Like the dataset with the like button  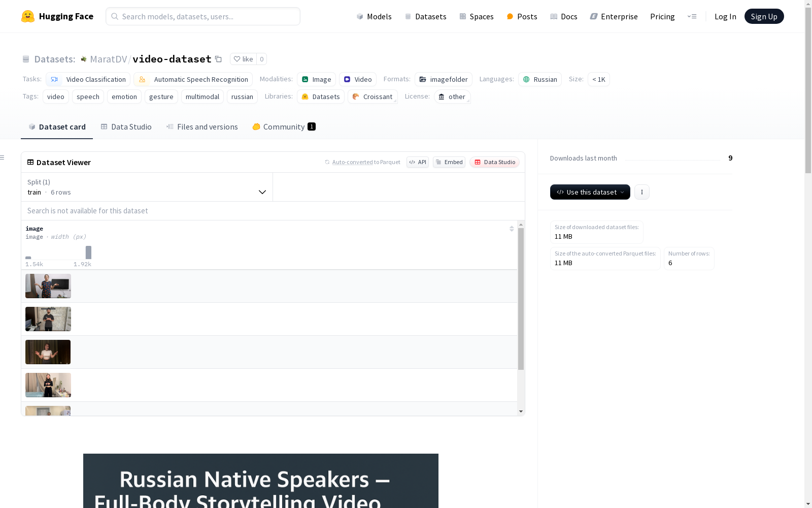click(243, 59)
